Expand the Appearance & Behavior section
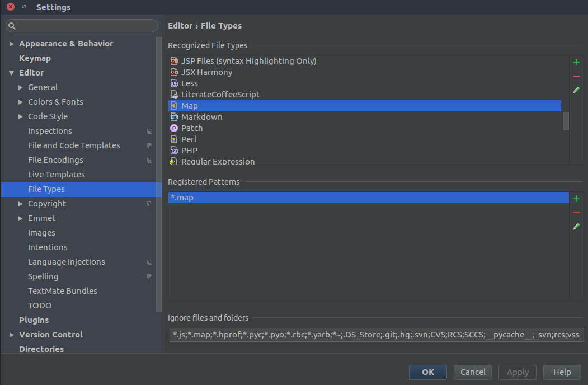 [x=11, y=44]
